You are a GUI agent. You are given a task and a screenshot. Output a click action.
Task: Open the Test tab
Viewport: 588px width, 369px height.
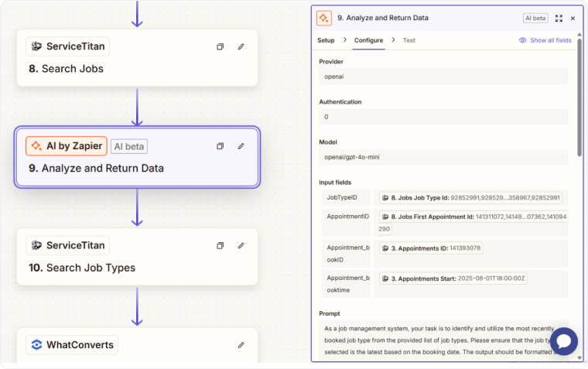click(409, 40)
